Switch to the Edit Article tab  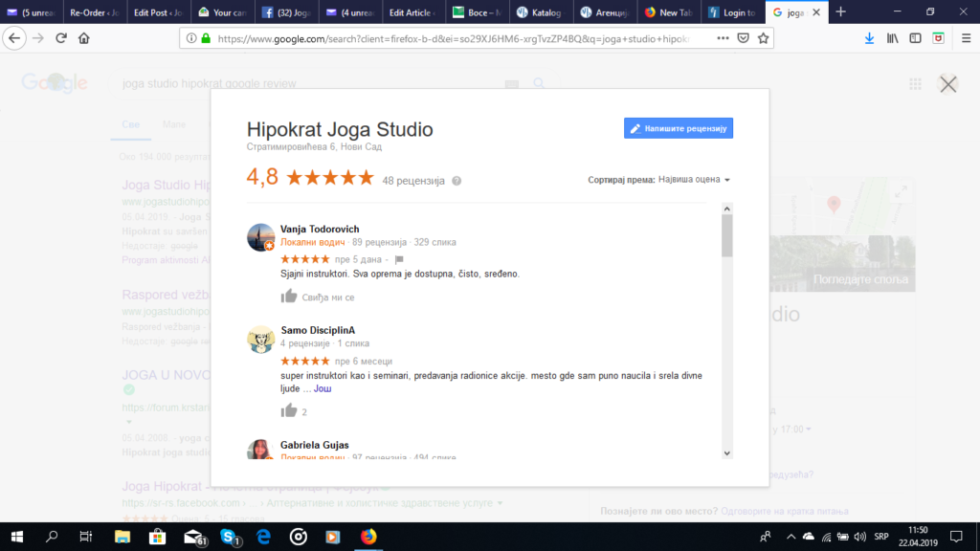413,11
